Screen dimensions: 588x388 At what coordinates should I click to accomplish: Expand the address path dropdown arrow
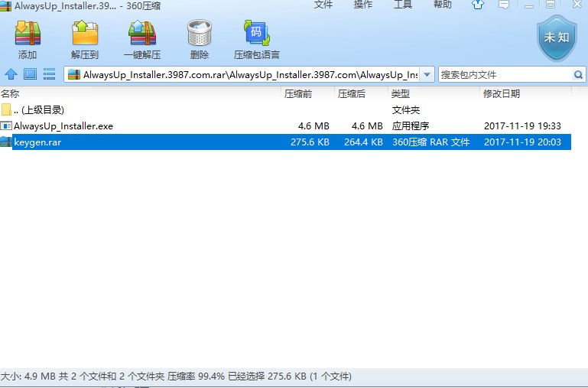(427, 74)
